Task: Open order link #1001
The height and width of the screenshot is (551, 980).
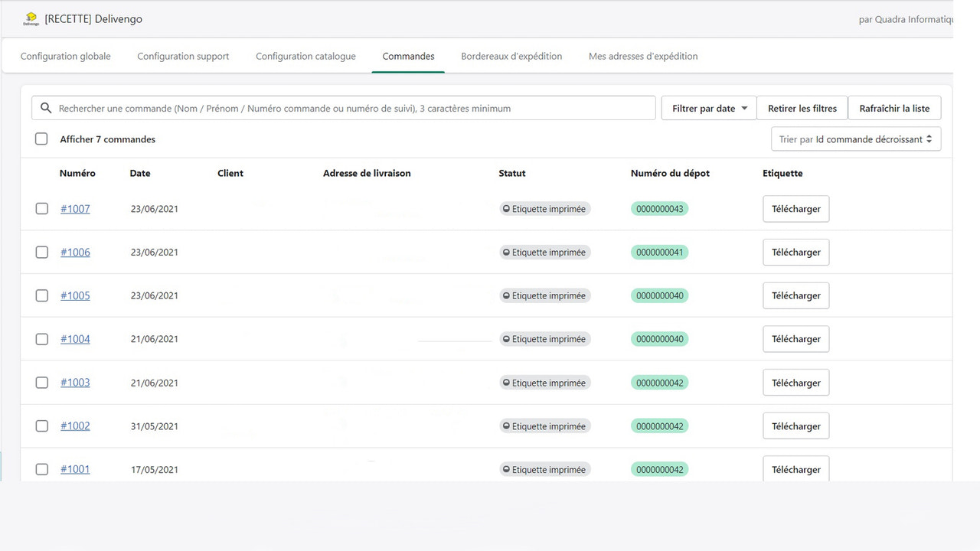Action: [75, 470]
